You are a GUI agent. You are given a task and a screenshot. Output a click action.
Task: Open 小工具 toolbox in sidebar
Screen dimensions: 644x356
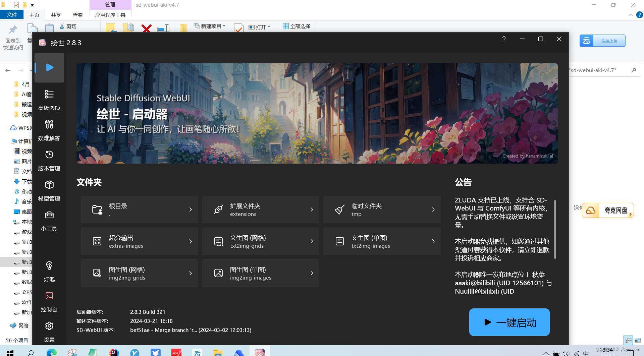pyautogui.click(x=49, y=221)
